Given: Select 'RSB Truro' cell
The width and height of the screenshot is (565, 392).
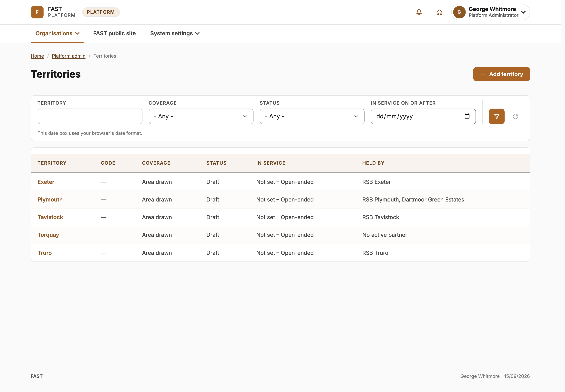Looking at the screenshot, I should tap(375, 253).
